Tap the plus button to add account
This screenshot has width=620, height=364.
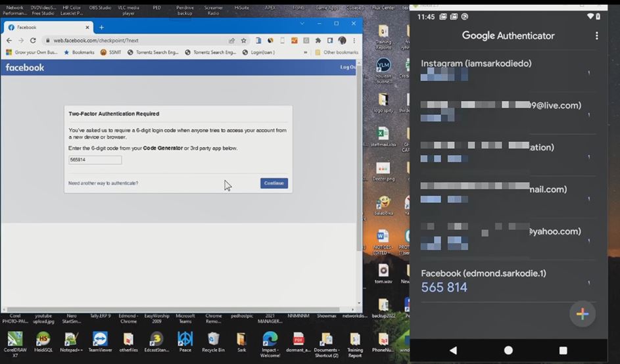pyautogui.click(x=582, y=314)
